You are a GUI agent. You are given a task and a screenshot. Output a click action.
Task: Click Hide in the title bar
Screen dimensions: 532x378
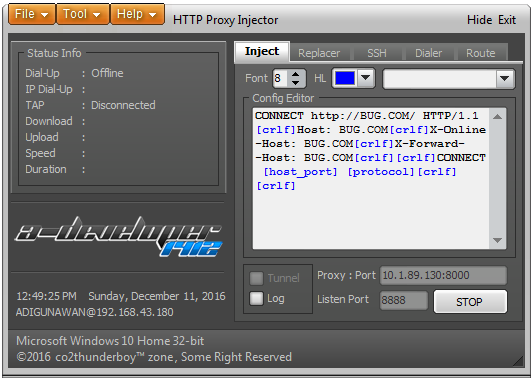point(479,20)
